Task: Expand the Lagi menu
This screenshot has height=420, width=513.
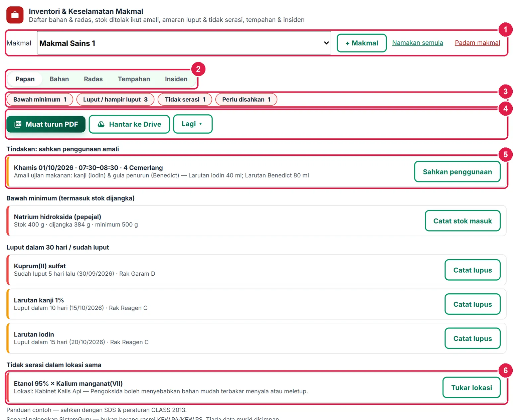Action: click(193, 124)
